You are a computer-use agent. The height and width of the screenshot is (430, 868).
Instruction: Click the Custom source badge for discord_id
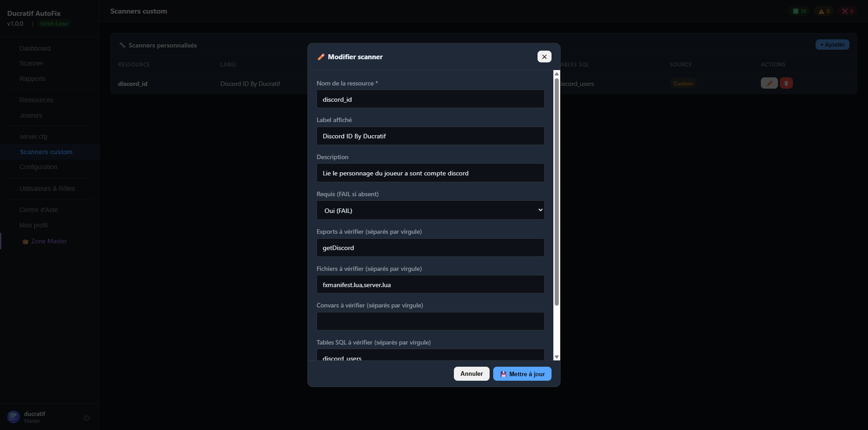pyautogui.click(x=683, y=83)
